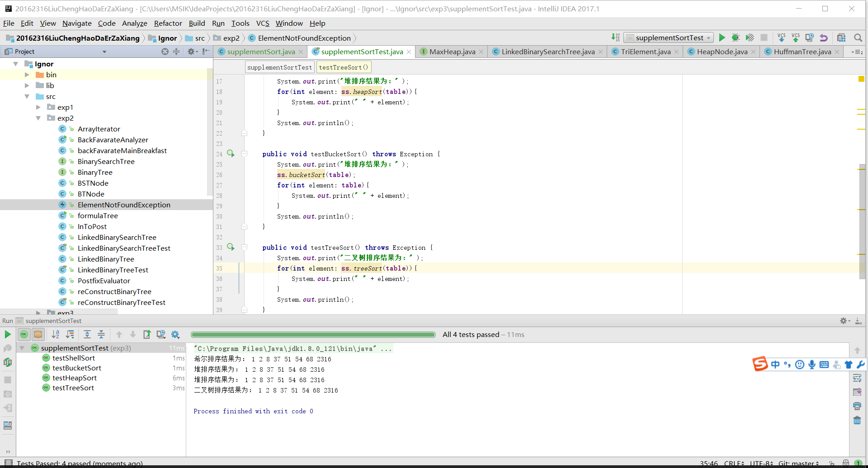Open the Build menu
The height and width of the screenshot is (468, 868).
tap(197, 23)
